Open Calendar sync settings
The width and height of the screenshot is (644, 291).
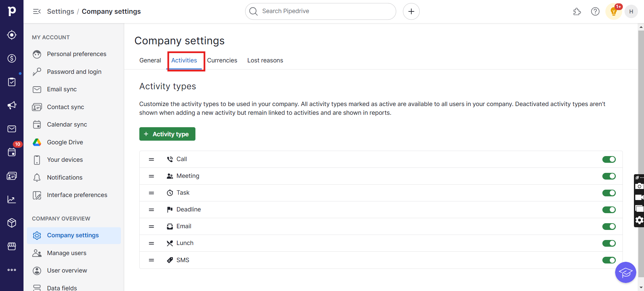pyautogui.click(x=74, y=125)
